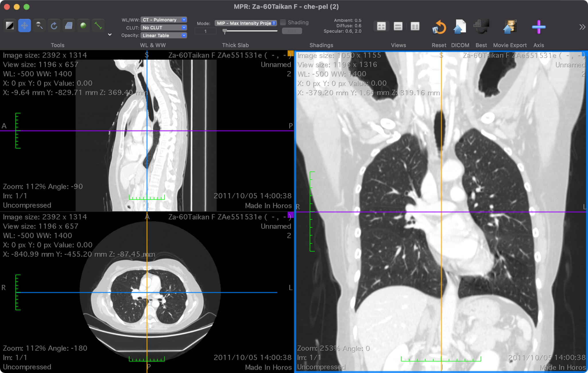Enable the Shading checkbox
Image resolution: width=588 pixels, height=373 pixels.
coord(283,22)
